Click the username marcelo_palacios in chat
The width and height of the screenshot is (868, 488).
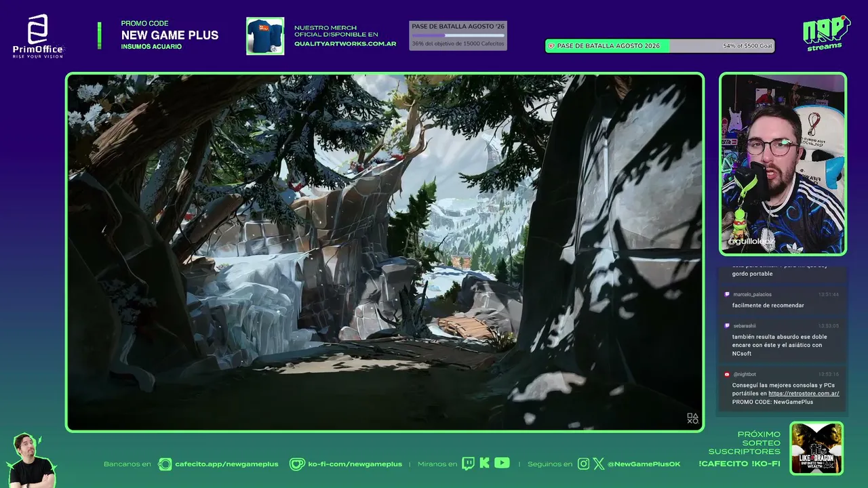(x=752, y=295)
